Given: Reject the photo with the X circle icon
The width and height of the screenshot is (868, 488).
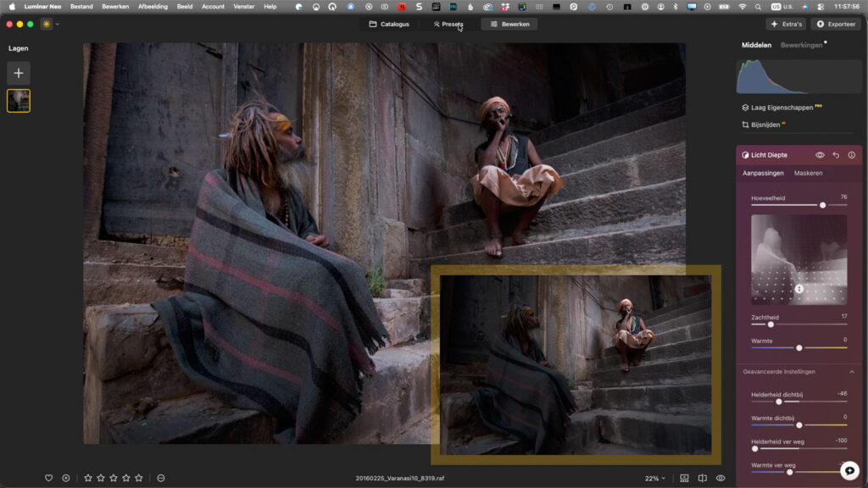Looking at the screenshot, I should 66,478.
